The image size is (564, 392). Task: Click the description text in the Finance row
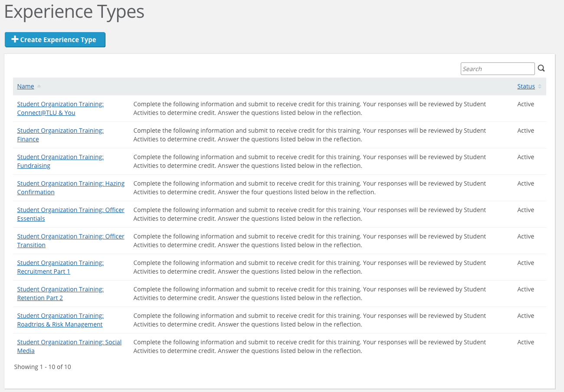click(310, 135)
